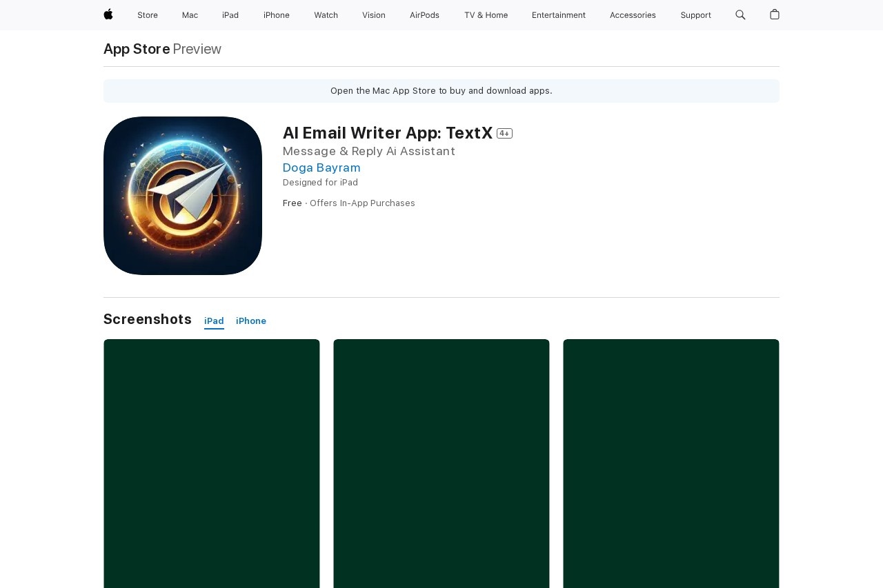Open the TV & Home menu
Image resolution: width=883 pixels, height=588 pixels.
pyautogui.click(x=486, y=15)
